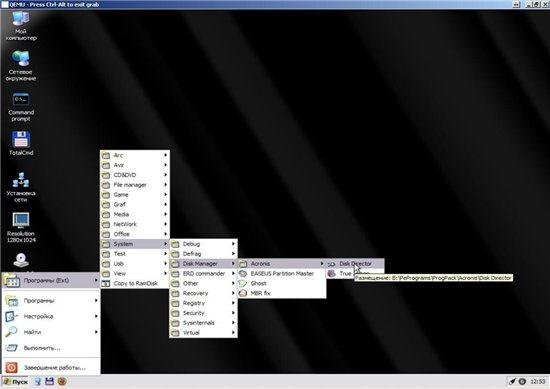
Task: Click the MBR fix program icon
Action: click(243, 293)
